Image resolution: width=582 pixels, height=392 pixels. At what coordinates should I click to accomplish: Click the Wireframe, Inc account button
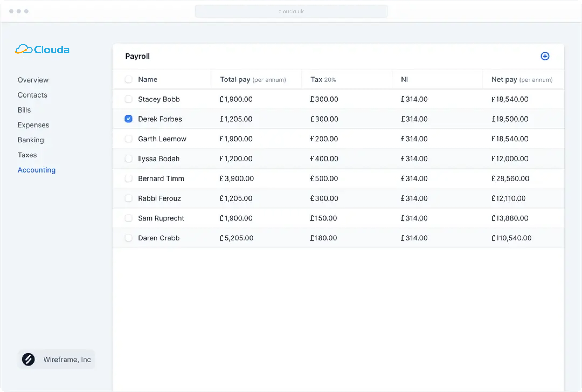coord(56,359)
